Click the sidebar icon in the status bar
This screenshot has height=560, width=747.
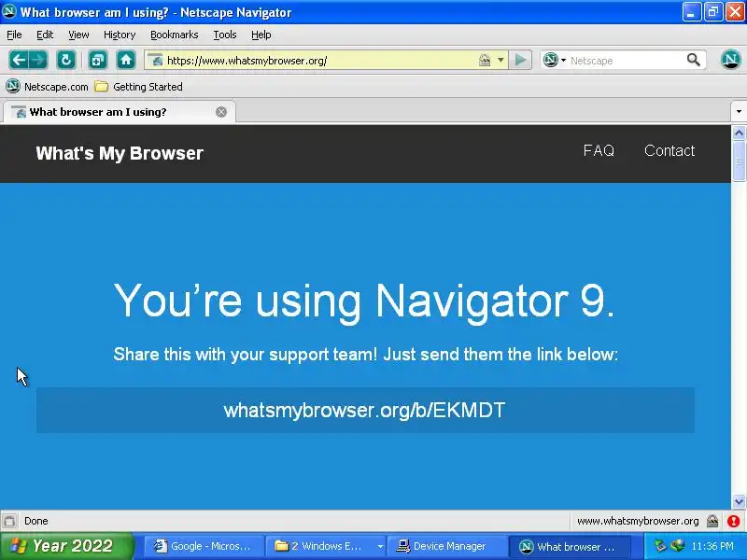[9, 521]
